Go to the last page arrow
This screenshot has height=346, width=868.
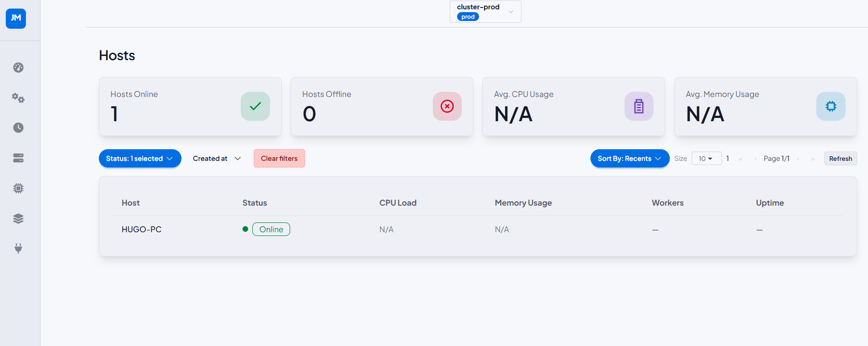click(x=813, y=159)
